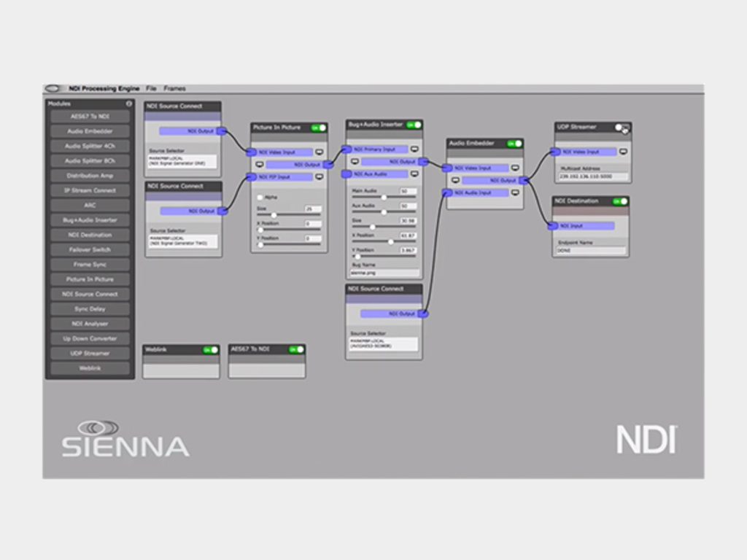Add IP Stream Connect module

click(90, 190)
